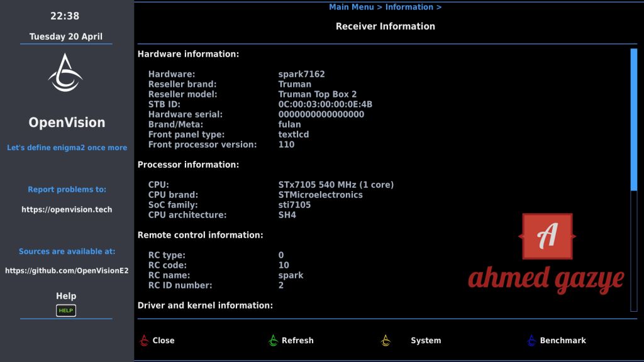
Task: Select the CPU architecture: label
Action: coord(187,215)
